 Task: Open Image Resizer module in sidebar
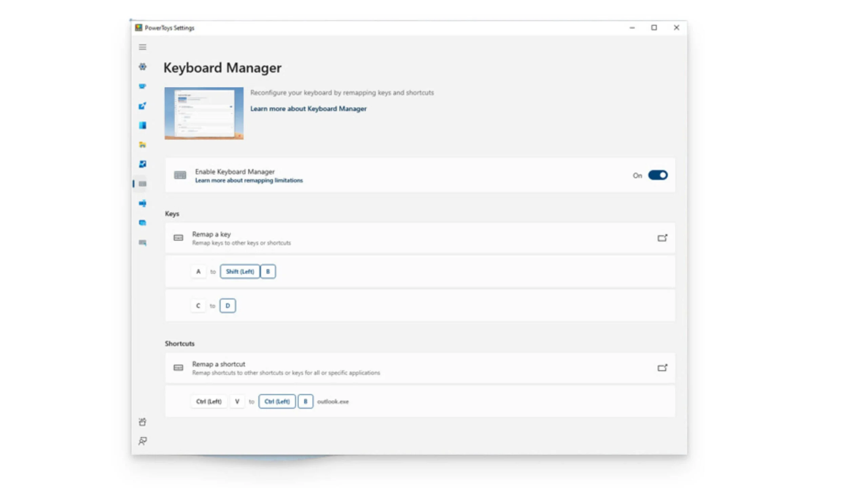[142, 164]
